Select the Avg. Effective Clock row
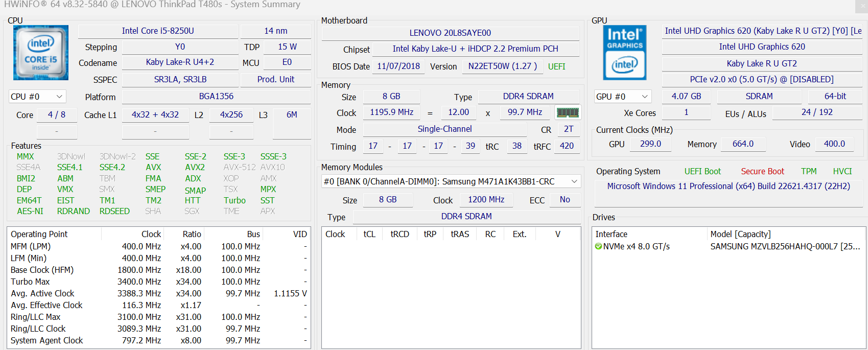 (x=159, y=305)
